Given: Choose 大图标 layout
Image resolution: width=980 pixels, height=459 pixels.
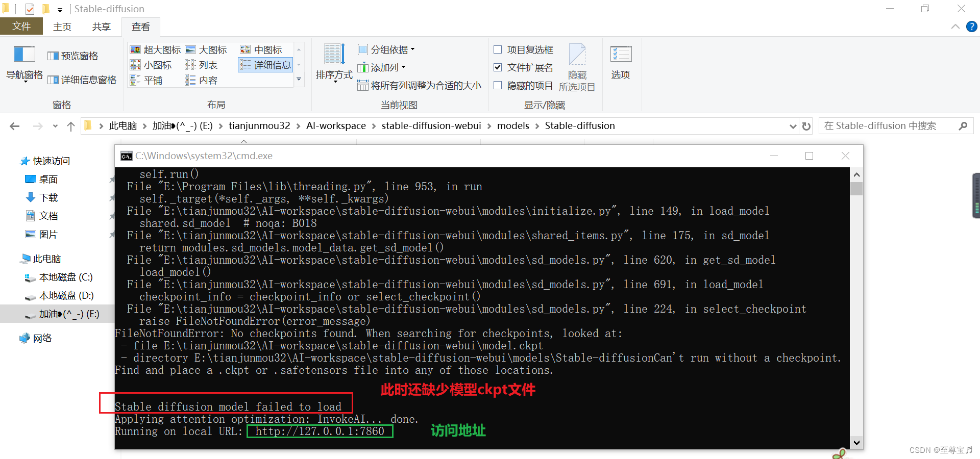Looking at the screenshot, I should click(x=206, y=50).
